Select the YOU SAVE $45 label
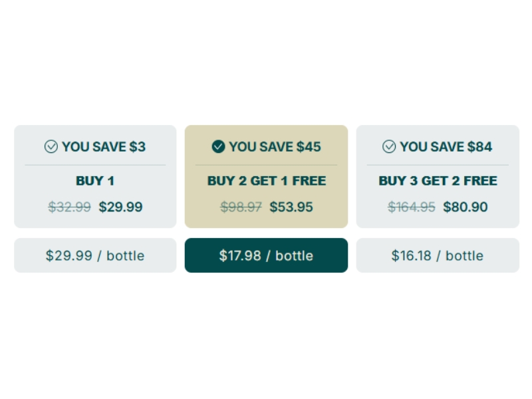 pos(275,147)
